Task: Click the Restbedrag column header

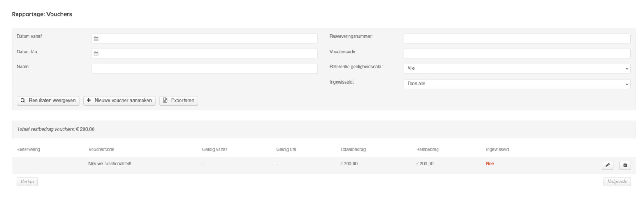Action: (427, 149)
